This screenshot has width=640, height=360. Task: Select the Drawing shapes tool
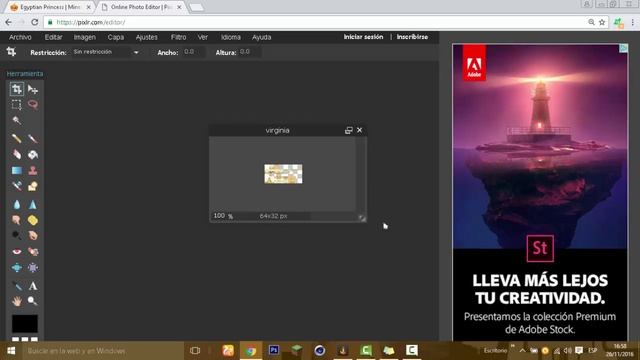point(33,186)
